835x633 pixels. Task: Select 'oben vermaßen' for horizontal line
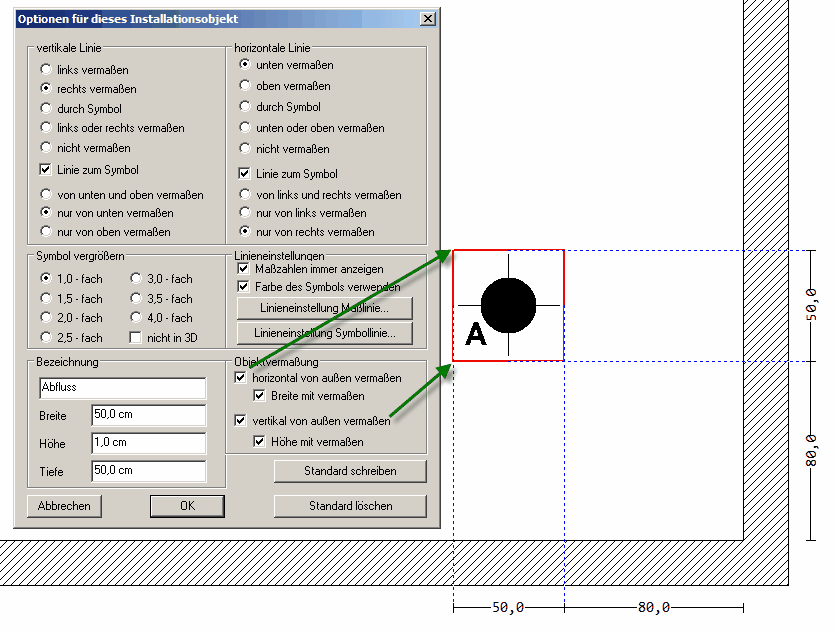[x=245, y=86]
